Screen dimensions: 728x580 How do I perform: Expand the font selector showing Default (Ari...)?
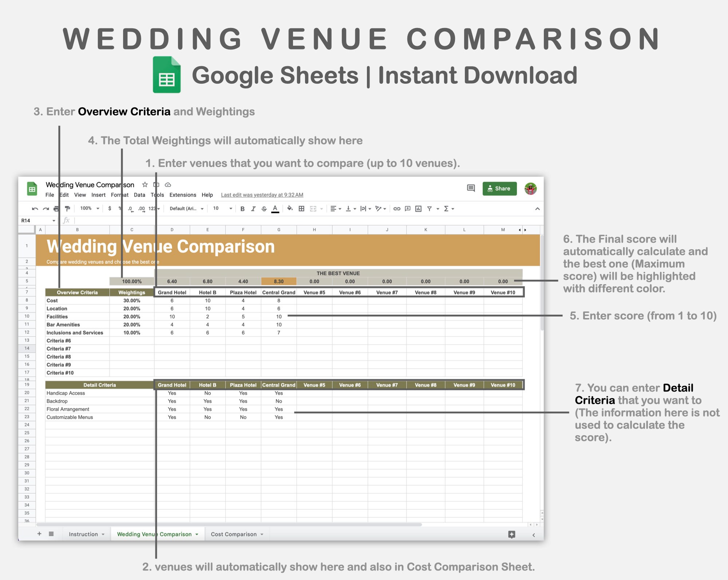186,208
